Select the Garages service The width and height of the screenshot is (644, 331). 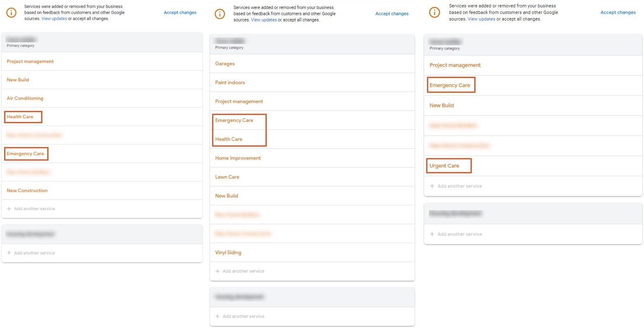[225, 64]
